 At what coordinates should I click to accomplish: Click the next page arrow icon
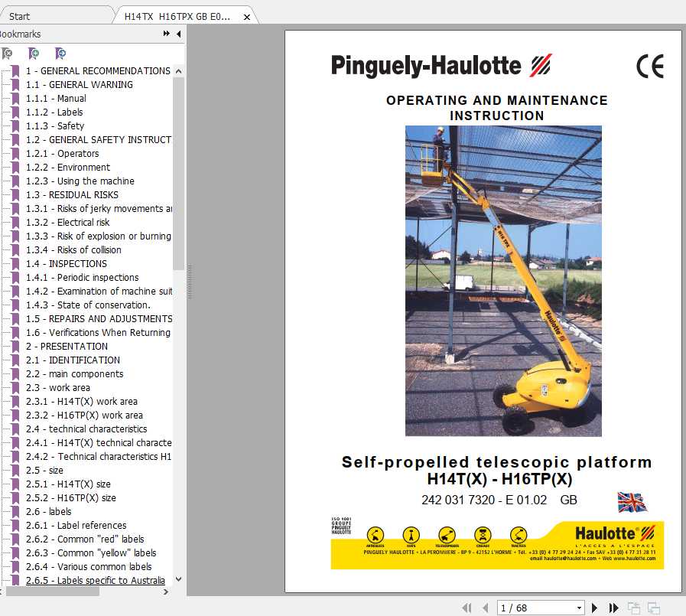pyautogui.click(x=594, y=608)
